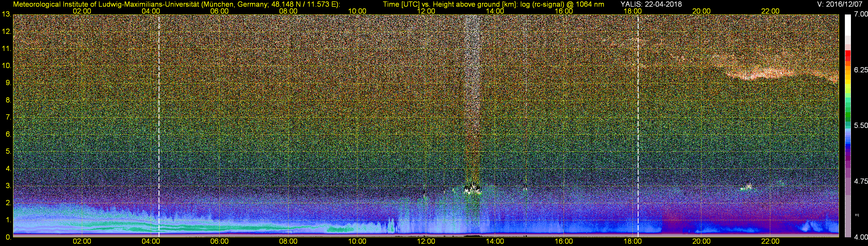Viewport: 868px width, 246px height.
Task: Click the 16:00 label on the bottom time axis
Action: (x=564, y=242)
